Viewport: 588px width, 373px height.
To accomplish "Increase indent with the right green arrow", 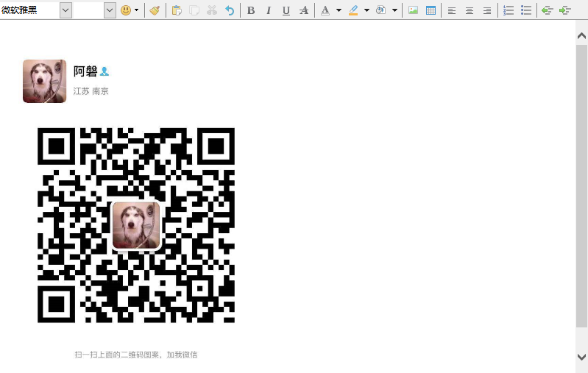I will [564, 10].
